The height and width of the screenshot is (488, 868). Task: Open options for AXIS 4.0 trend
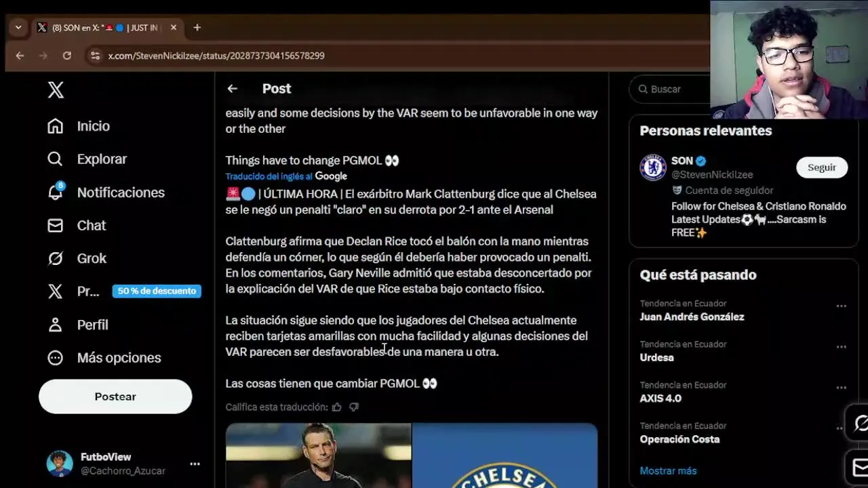[841, 388]
